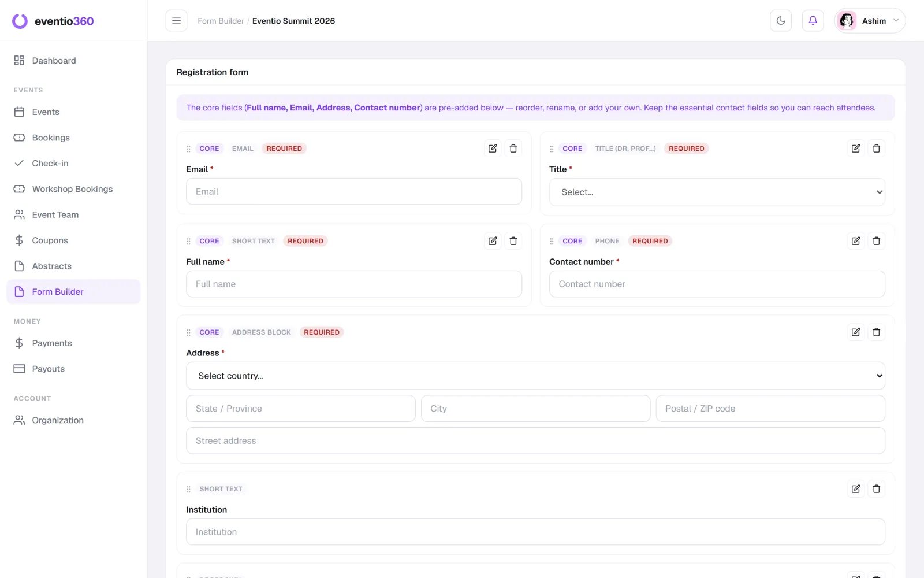The width and height of the screenshot is (924, 578).
Task: Open the Select country dropdown
Action: [x=535, y=376]
